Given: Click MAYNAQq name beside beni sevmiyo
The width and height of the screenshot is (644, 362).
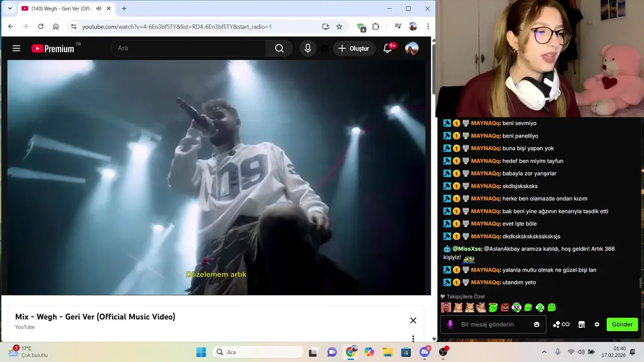Looking at the screenshot, I should [x=486, y=123].
